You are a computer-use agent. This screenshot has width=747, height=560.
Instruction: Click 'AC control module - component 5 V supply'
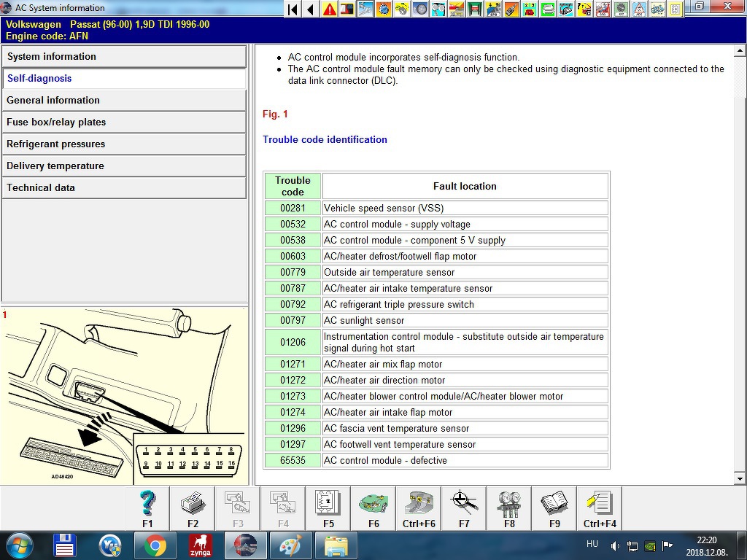(465, 240)
